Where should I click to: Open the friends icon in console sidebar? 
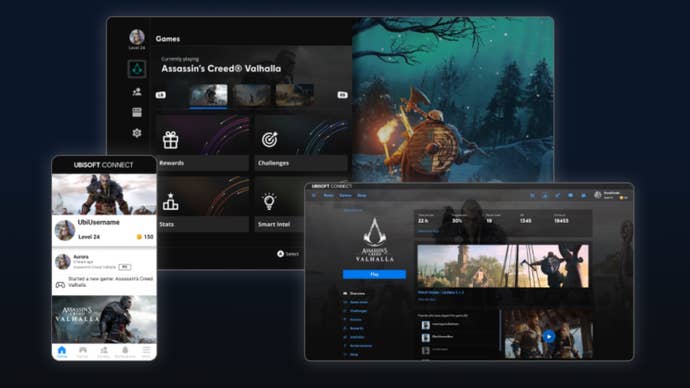click(137, 92)
